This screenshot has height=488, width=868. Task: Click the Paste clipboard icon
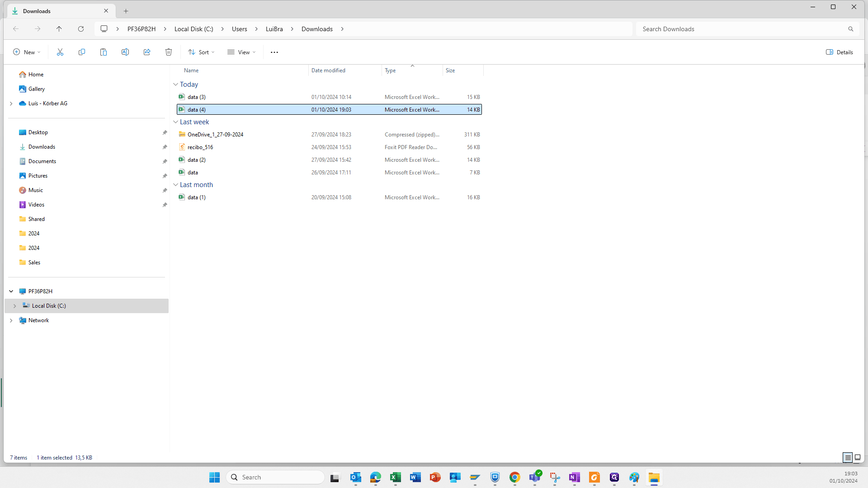coord(104,52)
